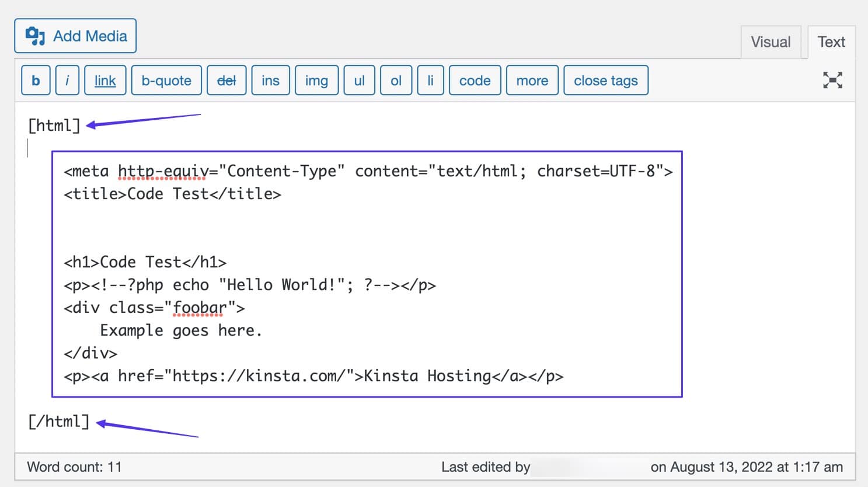Image resolution: width=868 pixels, height=487 pixels.
Task: Apply strikethrough with the del button
Action: [x=226, y=80]
